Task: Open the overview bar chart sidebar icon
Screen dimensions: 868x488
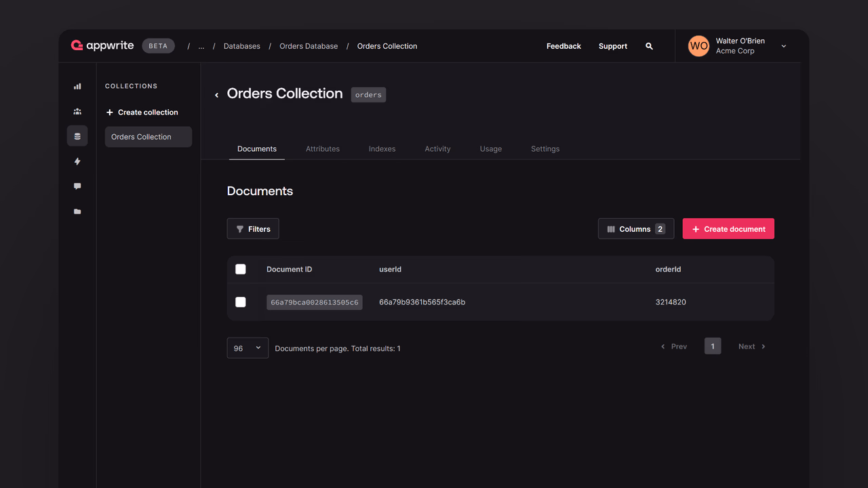Action: (x=77, y=86)
